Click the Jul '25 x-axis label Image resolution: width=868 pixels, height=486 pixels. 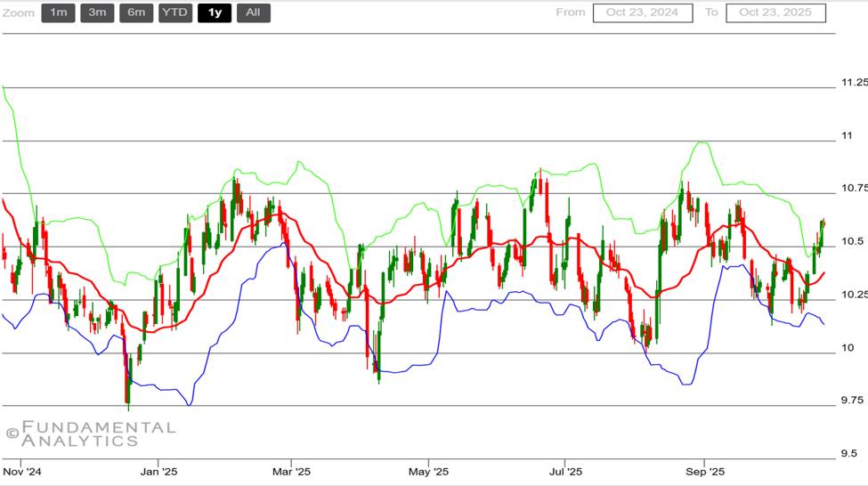(x=565, y=470)
